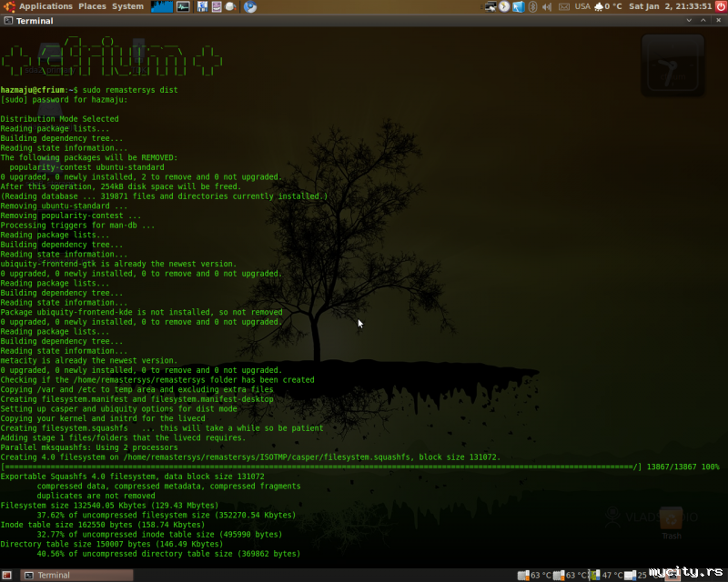Screen dimensions: 728x582
Task: Click 'metacity is already the newest version.' line
Action: (x=88, y=361)
